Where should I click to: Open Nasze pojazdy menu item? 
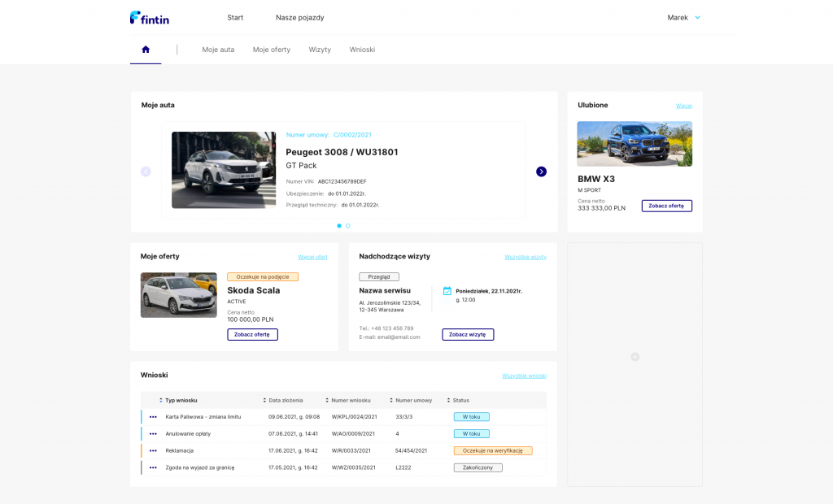[x=299, y=18]
